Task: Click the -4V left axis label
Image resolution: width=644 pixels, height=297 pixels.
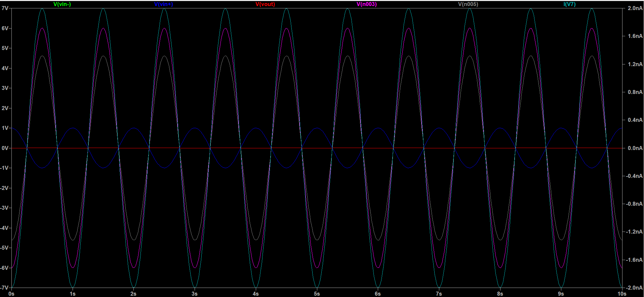Action: tap(4, 228)
